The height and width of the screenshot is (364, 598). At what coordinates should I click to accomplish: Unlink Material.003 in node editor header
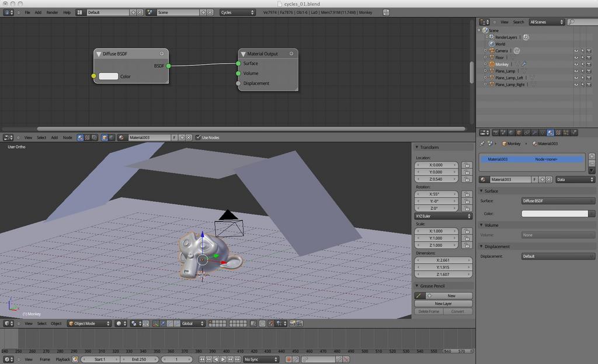coord(189,138)
